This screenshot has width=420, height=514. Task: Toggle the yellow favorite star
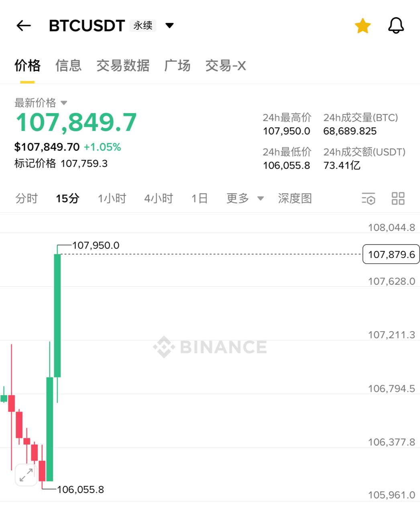click(x=363, y=26)
